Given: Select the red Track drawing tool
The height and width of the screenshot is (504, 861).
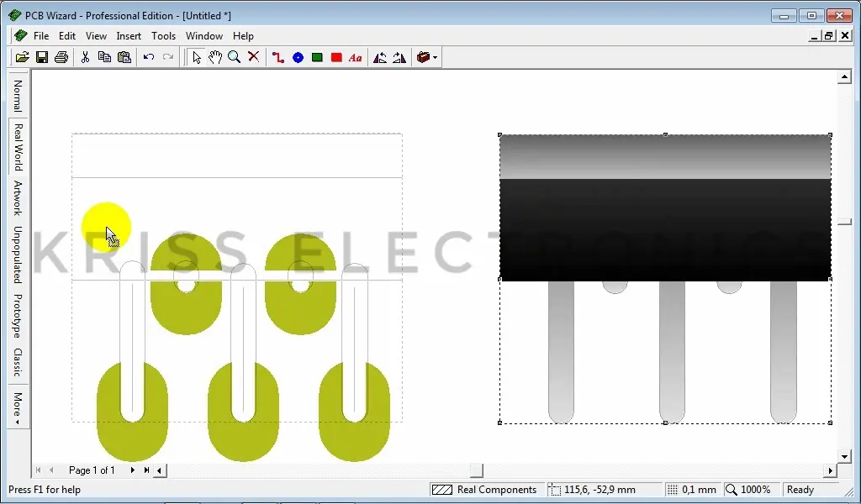Looking at the screenshot, I should pyautogui.click(x=277, y=57).
